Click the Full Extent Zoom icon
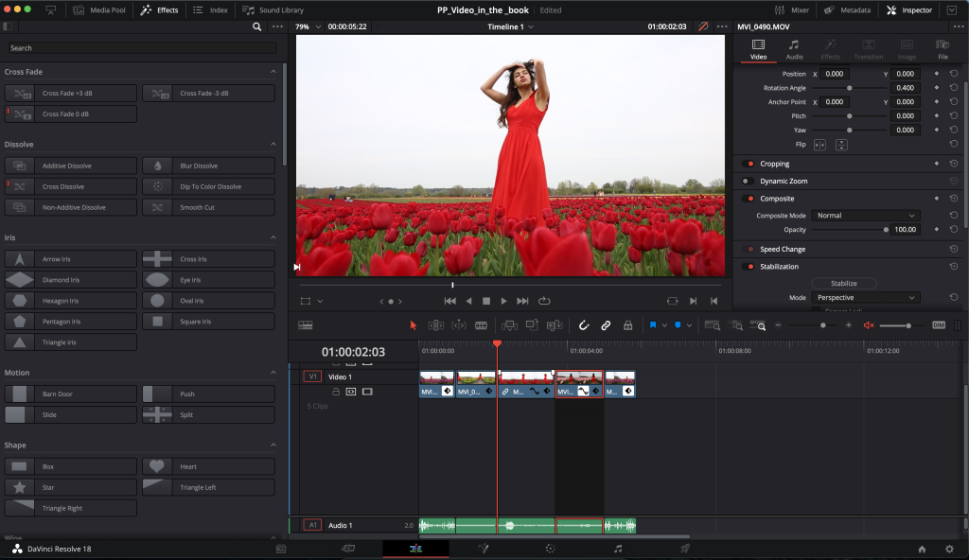The height and width of the screenshot is (560, 969). click(713, 325)
